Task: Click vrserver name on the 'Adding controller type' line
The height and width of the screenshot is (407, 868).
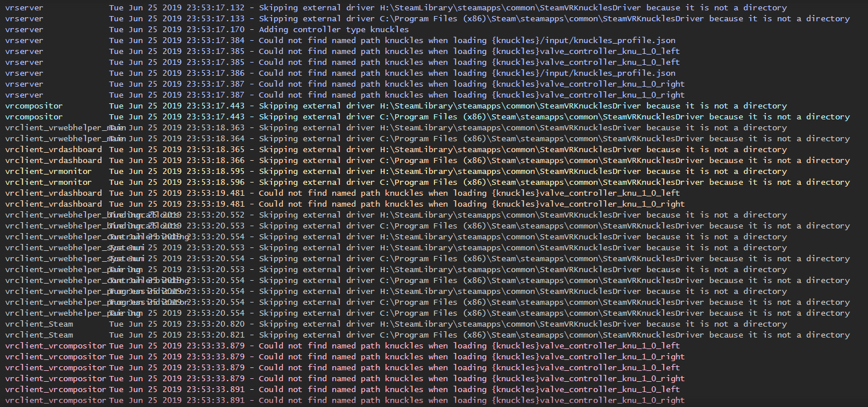Action: (x=24, y=29)
